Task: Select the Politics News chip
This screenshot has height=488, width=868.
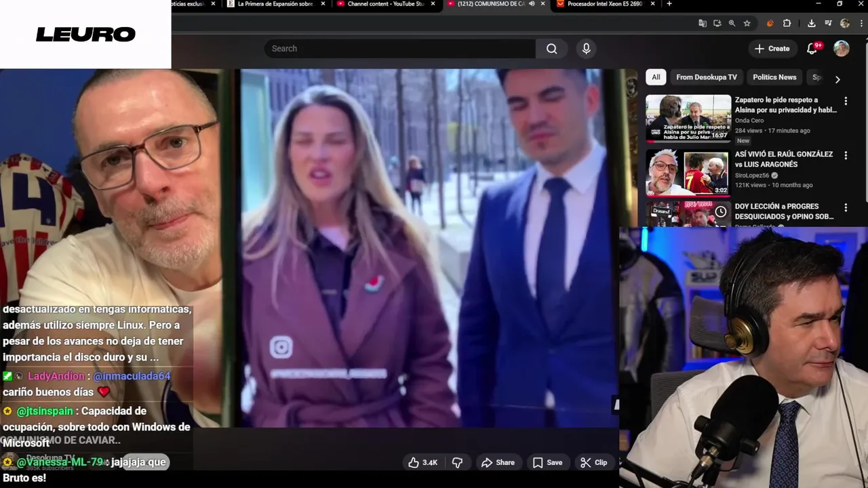Action: pyautogui.click(x=774, y=77)
